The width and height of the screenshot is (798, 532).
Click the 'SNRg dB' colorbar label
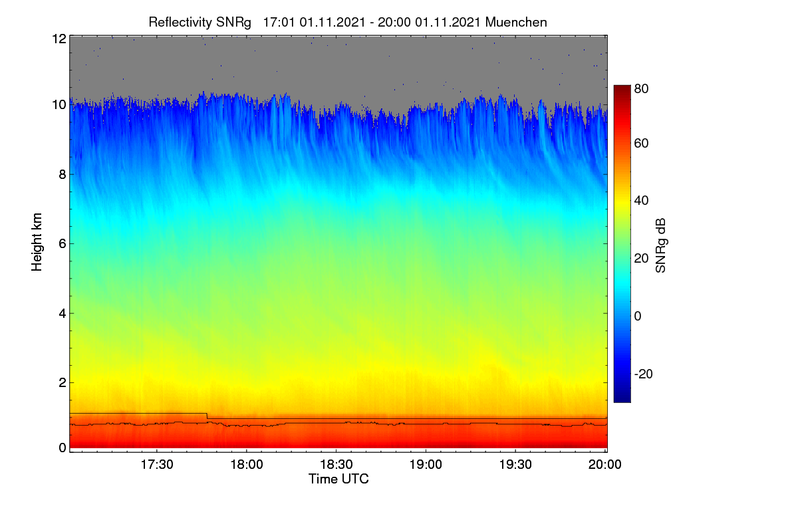[x=660, y=245]
